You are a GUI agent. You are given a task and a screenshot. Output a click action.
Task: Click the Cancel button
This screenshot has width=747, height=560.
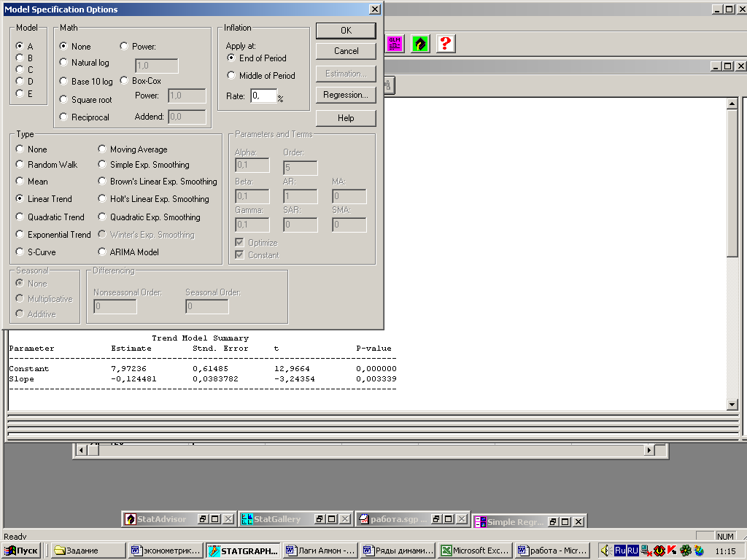[x=346, y=51]
